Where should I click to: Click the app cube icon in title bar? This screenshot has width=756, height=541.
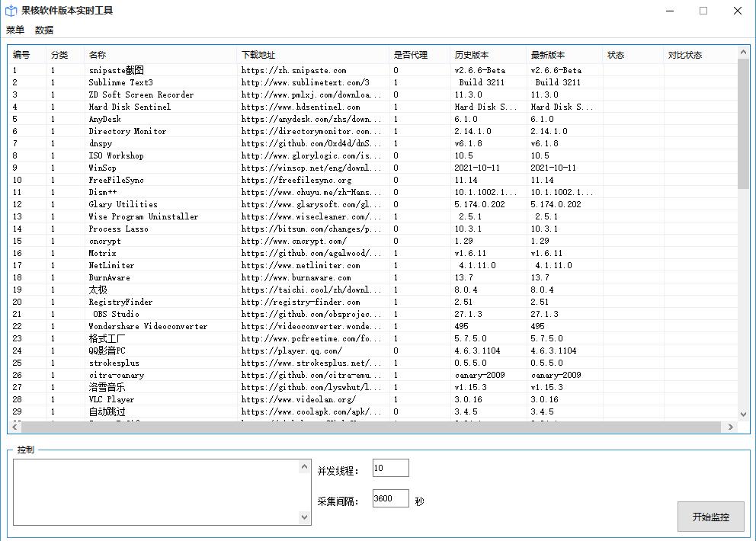[11, 11]
